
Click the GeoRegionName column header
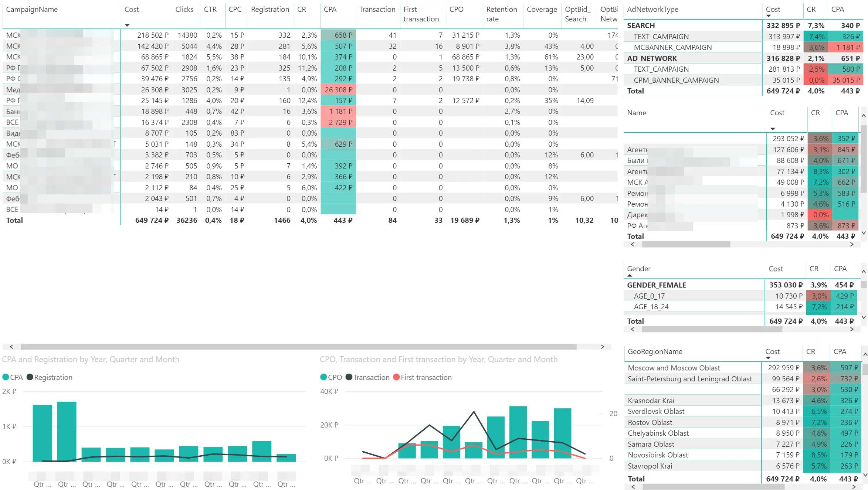pos(655,351)
